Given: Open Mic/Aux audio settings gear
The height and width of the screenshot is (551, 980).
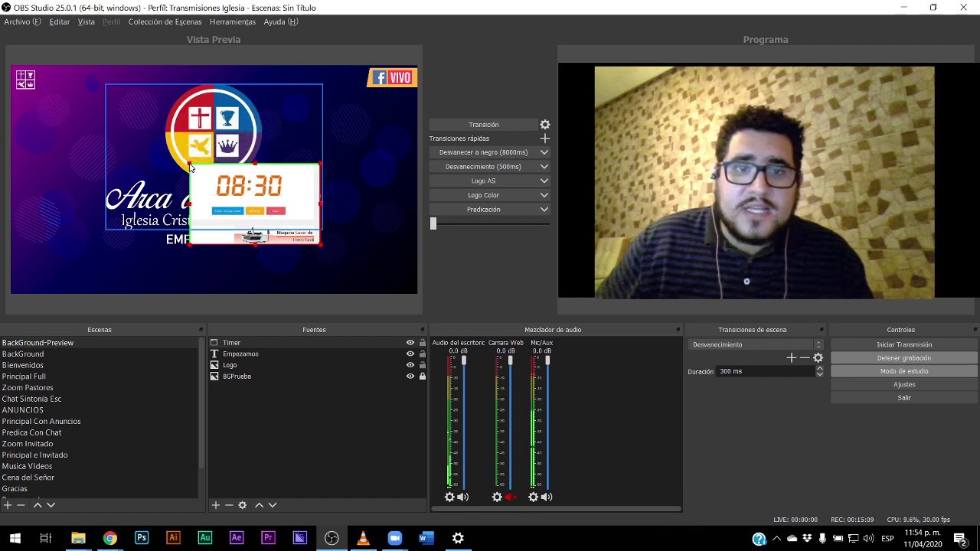Looking at the screenshot, I should tap(534, 497).
